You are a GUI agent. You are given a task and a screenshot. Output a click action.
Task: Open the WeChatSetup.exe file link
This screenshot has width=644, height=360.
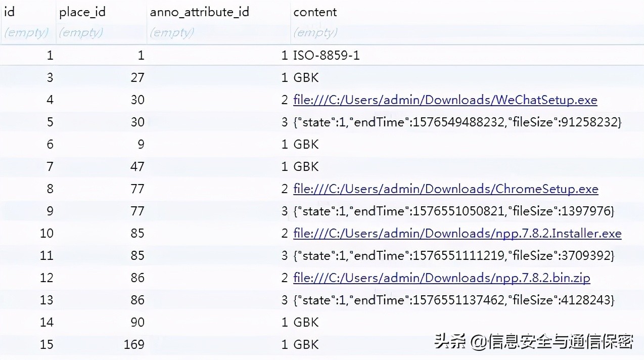(x=445, y=100)
